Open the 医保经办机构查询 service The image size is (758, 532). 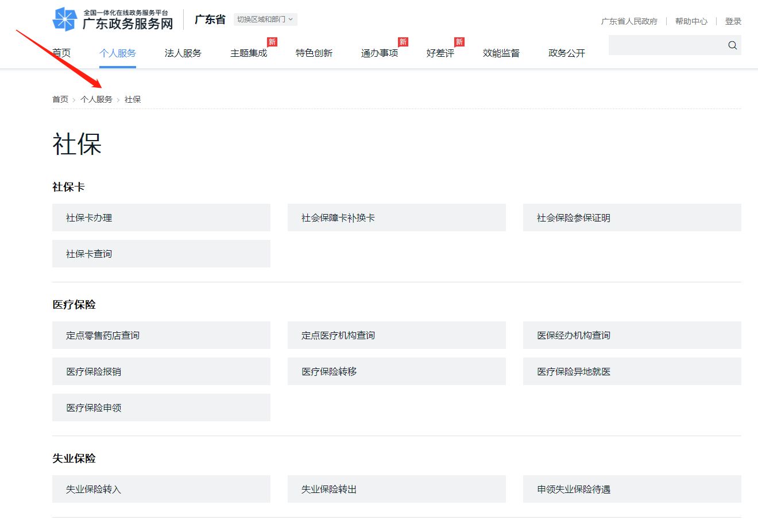(632, 335)
